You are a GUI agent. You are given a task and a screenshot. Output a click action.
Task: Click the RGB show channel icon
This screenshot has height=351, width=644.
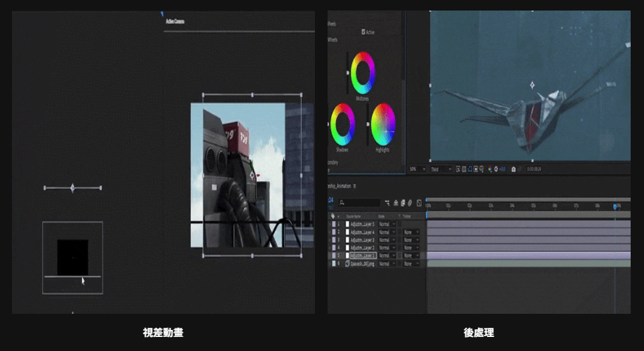tap(490, 169)
